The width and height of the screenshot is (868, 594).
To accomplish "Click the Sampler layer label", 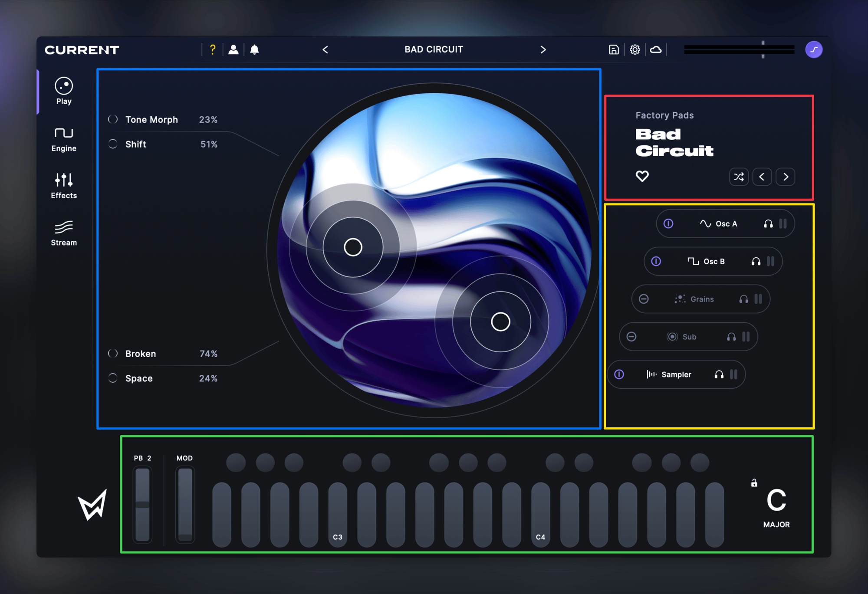I will point(676,374).
